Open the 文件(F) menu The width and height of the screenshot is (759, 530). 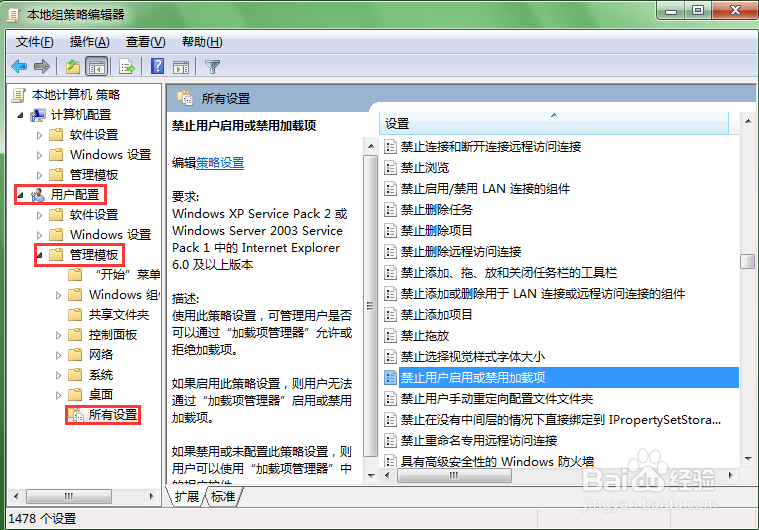pyautogui.click(x=35, y=42)
